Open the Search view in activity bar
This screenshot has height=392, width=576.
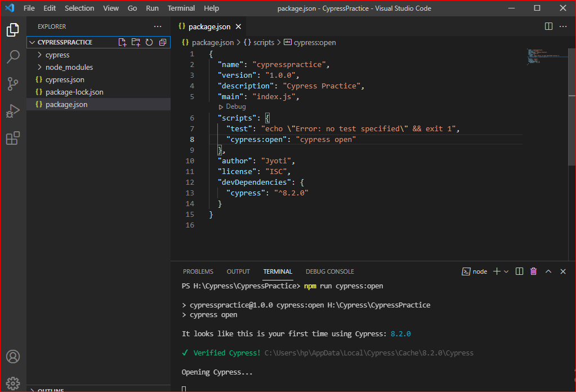click(x=13, y=56)
